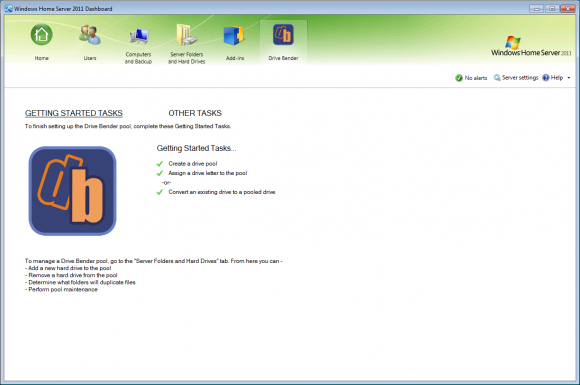Click the check mark beside Convert an existing drive

point(160,192)
